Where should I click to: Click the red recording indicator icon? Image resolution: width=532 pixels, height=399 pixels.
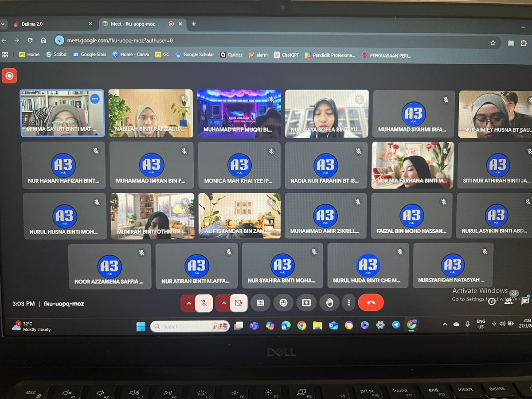pyautogui.click(x=9, y=76)
